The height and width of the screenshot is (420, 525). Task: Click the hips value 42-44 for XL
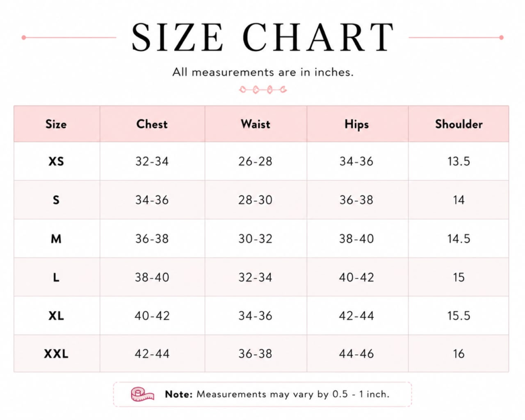357,315
